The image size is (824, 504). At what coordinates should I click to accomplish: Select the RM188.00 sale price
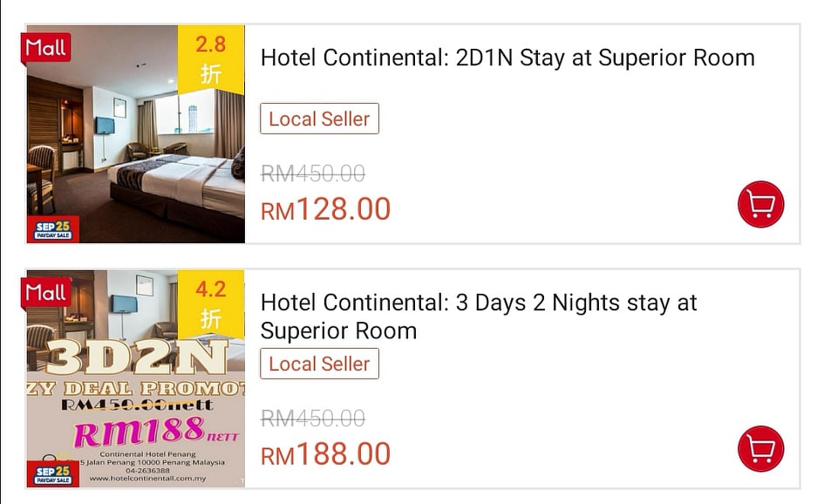click(326, 455)
